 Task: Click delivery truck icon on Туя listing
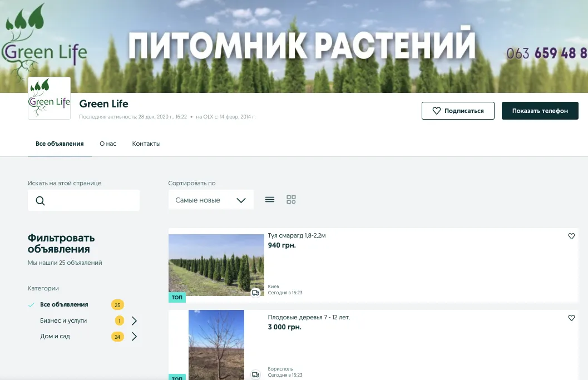tap(255, 293)
